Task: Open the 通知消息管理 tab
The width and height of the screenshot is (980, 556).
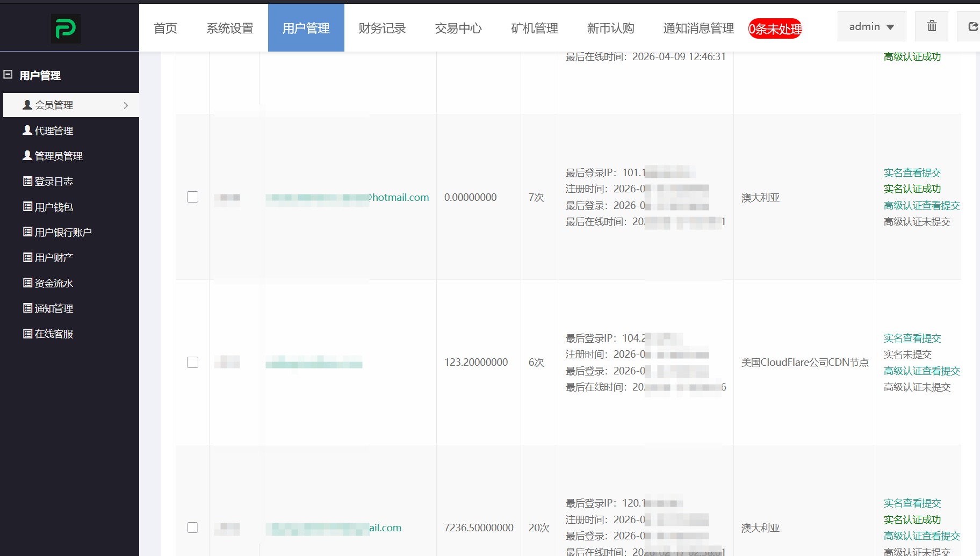Action: click(x=698, y=28)
